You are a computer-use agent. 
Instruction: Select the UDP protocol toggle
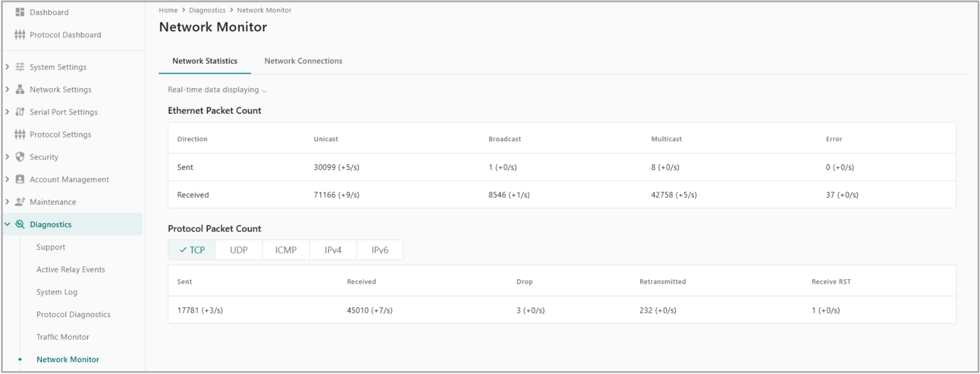(238, 250)
